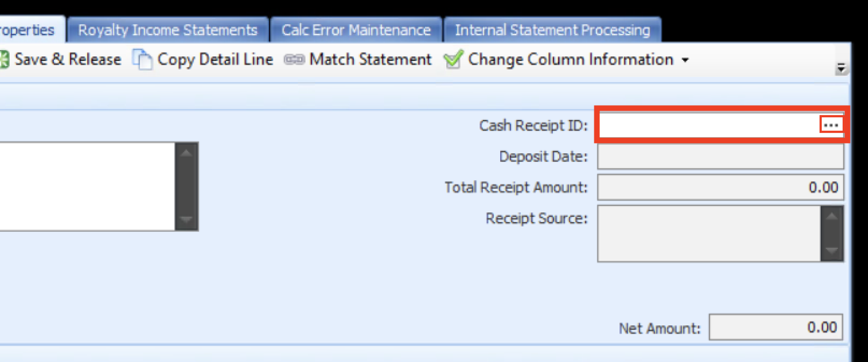Screen dimensions: 868x362
Task: Click the green checkmark Change Column Information icon
Action: click(x=453, y=60)
